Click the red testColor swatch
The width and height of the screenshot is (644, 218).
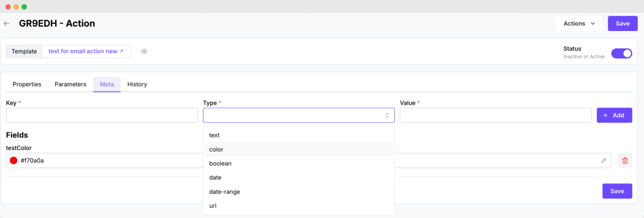click(x=14, y=161)
